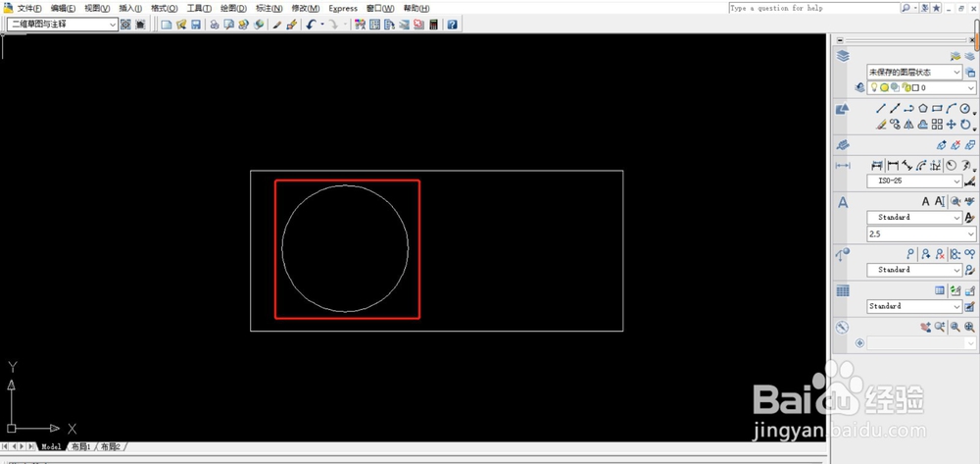Open the QuickCalc calculator icon

click(x=433, y=25)
